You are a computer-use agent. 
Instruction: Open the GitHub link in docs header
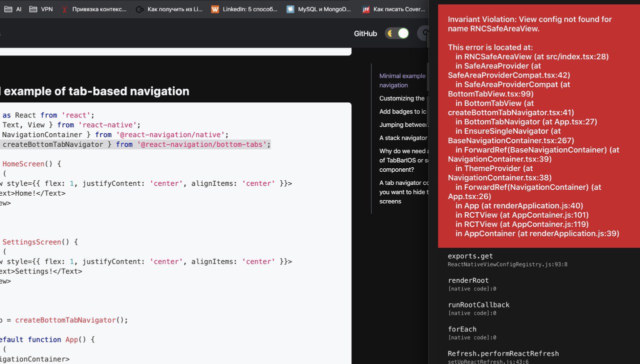click(x=365, y=33)
